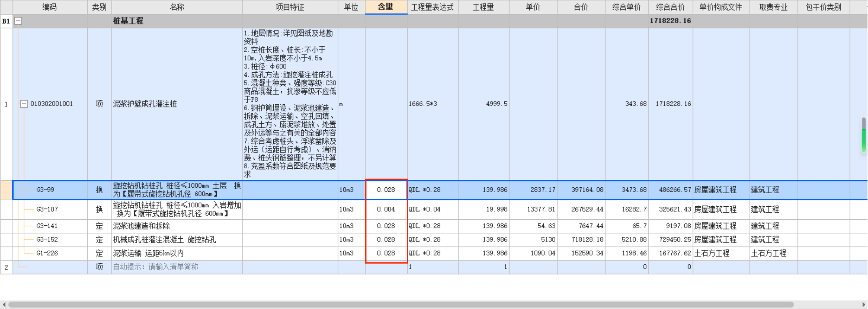Select row code G3-99
Viewport: 868px width, 309px height.
(45, 190)
